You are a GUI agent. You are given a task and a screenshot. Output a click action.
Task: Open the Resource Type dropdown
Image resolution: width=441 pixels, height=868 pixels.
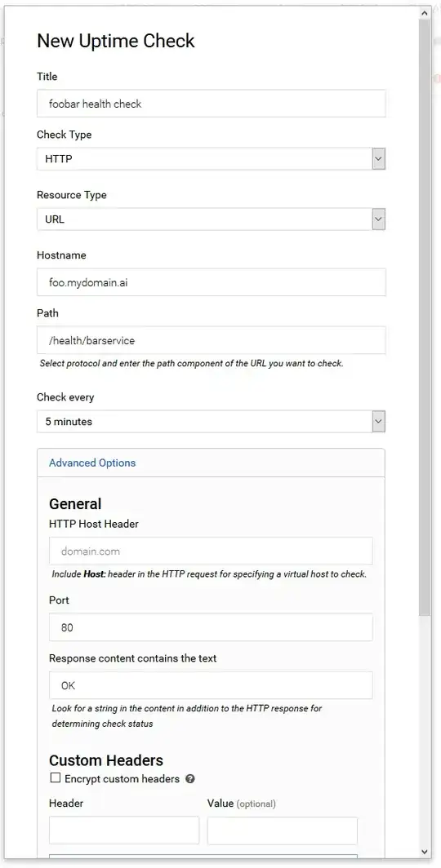click(211, 219)
